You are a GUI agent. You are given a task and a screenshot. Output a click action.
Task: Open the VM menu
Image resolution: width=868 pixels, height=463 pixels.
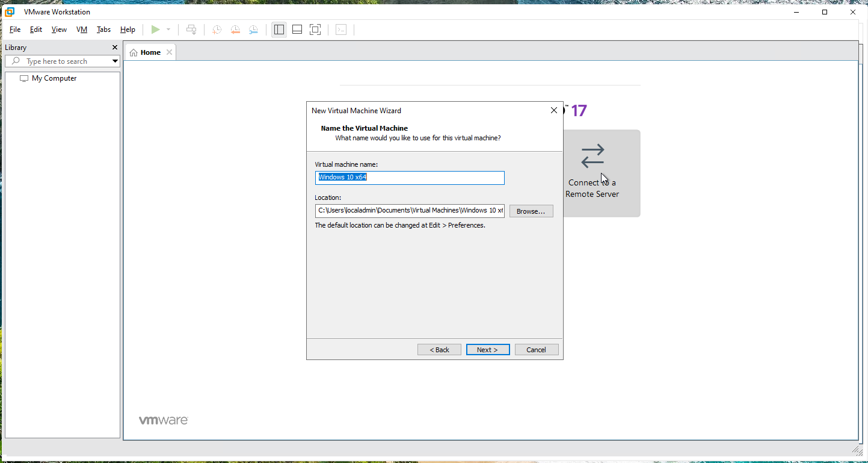pyautogui.click(x=82, y=30)
